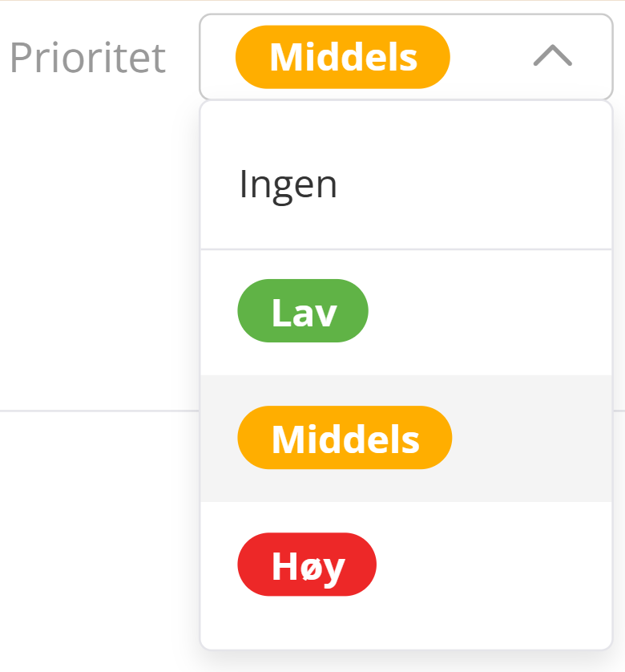This screenshot has height=672, width=625.
Task: Close the open priority dropdown list
Action: [553, 56]
